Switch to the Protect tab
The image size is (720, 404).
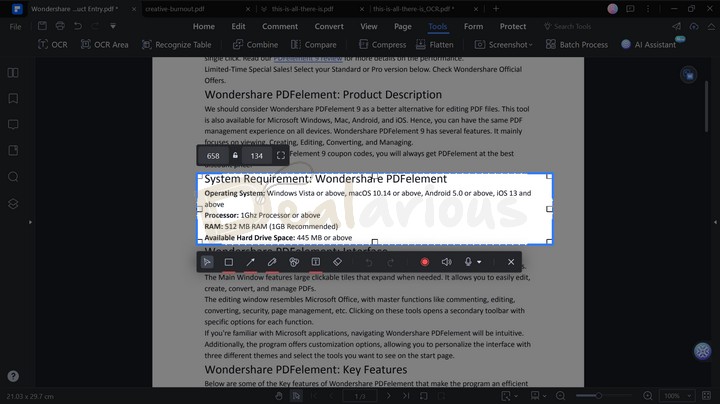click(513, 27)
